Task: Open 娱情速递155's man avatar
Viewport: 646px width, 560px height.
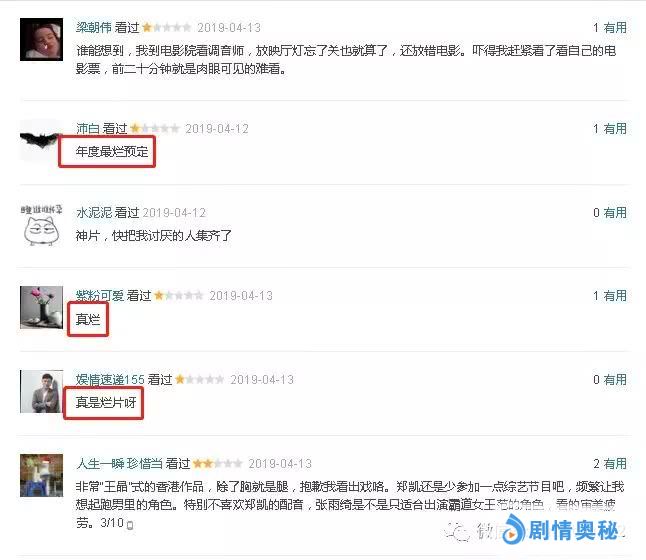Action: [x=41, y=391]
